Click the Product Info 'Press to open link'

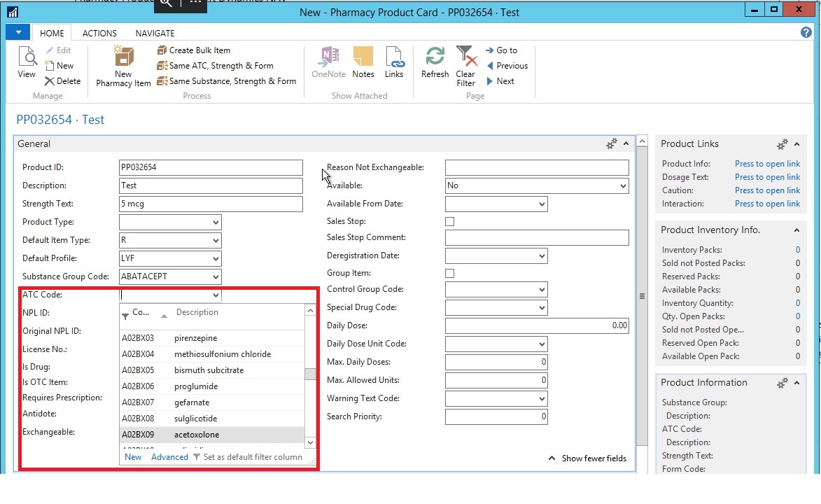point(767,164)
